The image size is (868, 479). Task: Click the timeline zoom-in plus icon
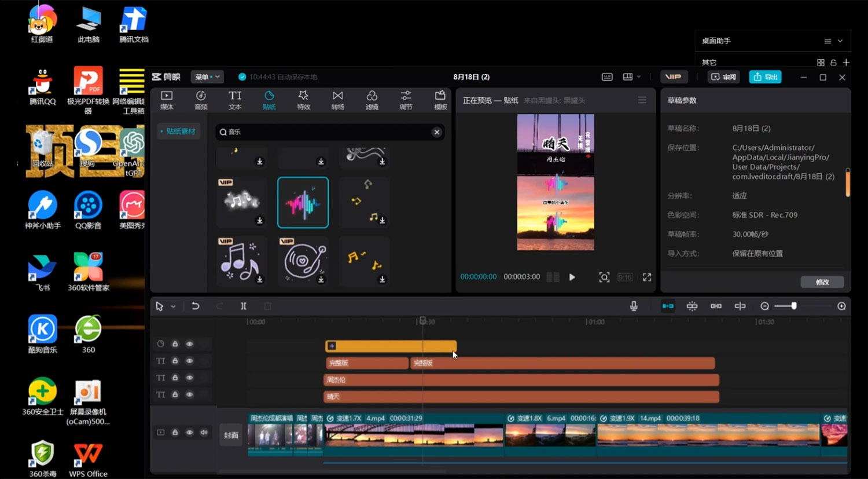pos(841,306)
